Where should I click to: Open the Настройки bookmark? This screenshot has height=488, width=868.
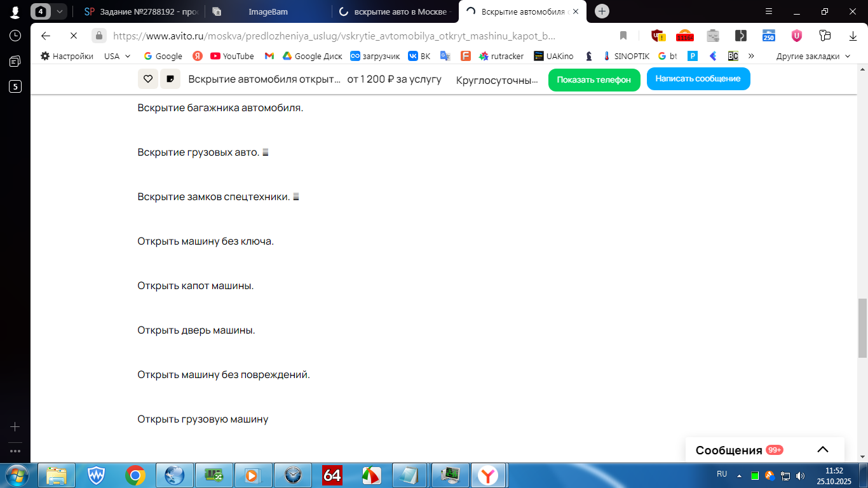[x=67, y=56]
